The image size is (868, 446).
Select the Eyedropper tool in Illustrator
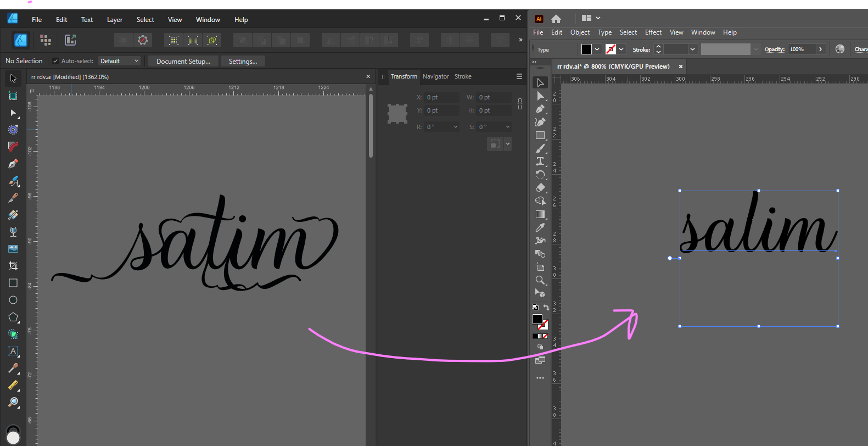(x=540, y=227)
